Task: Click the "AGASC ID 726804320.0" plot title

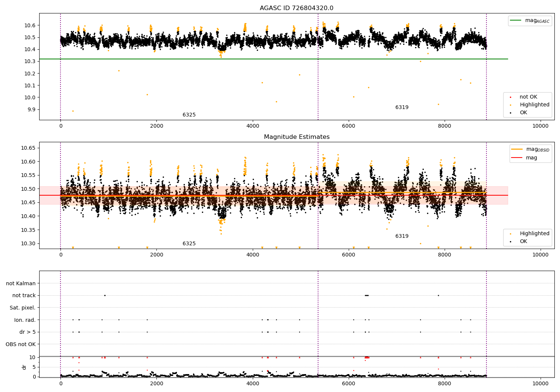Action: tap(296, 8)
